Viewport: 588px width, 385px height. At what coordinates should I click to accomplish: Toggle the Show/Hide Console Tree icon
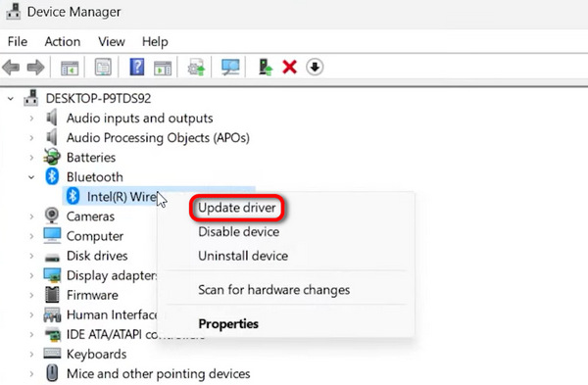click(70, 68)
